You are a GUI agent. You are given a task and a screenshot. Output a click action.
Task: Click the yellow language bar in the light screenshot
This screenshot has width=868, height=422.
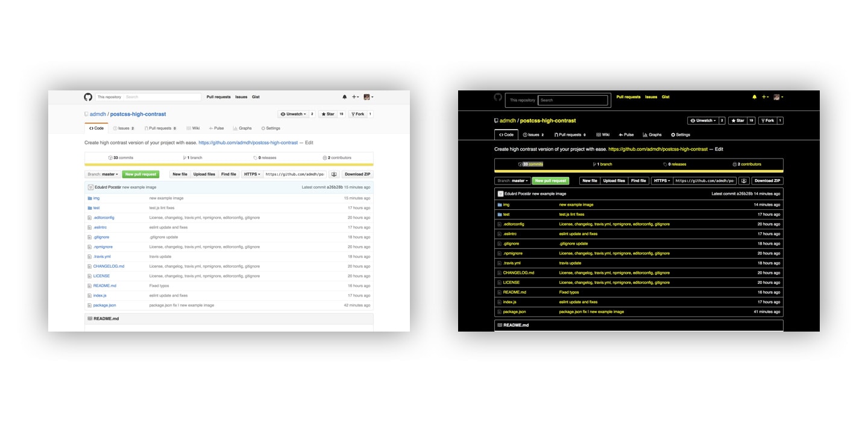click(229, 165)
